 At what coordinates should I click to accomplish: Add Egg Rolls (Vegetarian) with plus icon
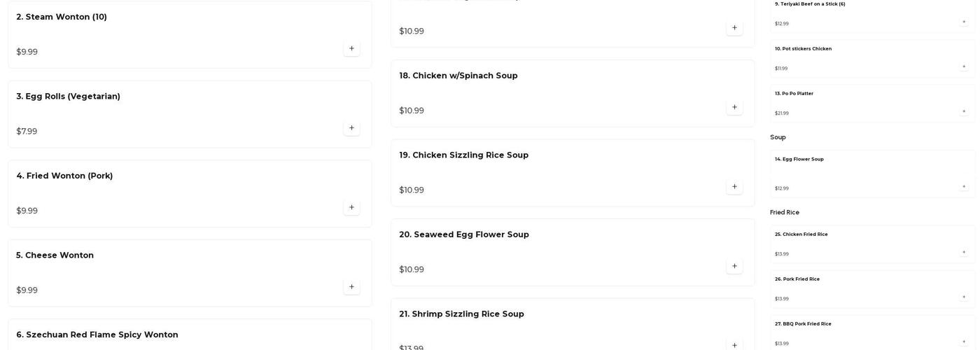[x=351, y=128]
